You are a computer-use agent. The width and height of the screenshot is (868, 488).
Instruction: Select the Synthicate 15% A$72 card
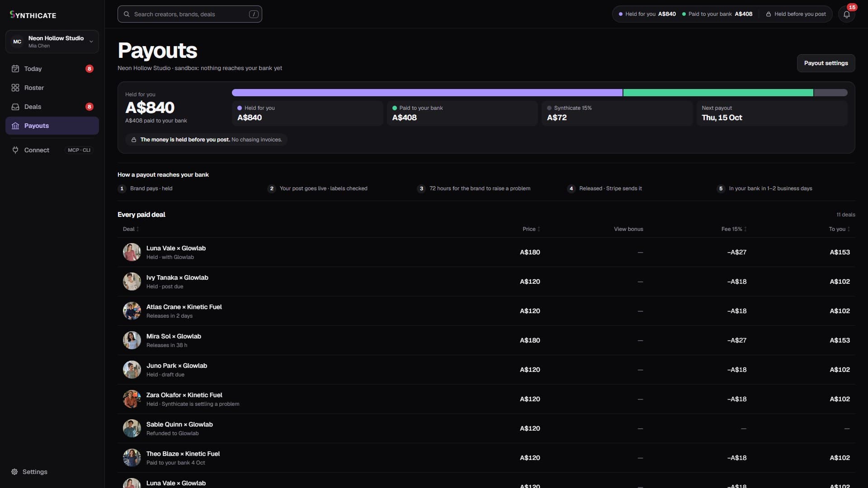(x=617, y=113)
